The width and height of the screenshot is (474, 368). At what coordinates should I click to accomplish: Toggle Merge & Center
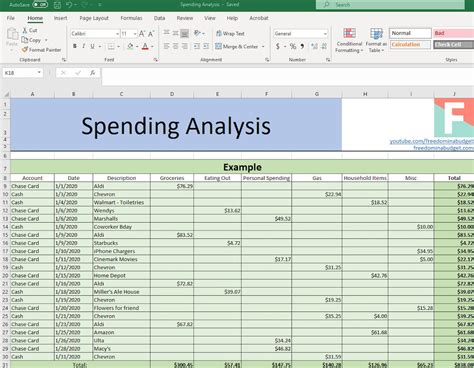pos(237,46)
